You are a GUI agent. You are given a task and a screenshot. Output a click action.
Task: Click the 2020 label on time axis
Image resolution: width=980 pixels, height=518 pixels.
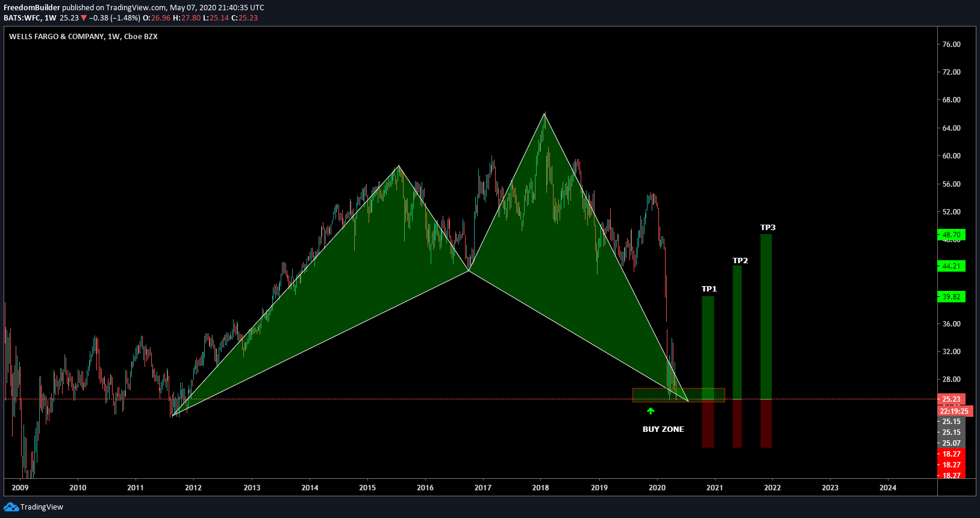[657, 488]
